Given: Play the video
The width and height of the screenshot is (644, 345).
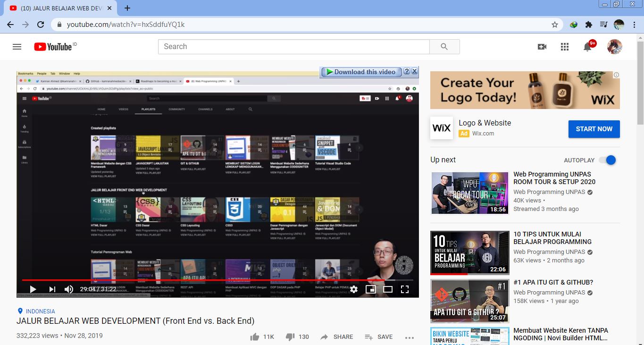Looking at the screenshot, I should pos(33,289).
